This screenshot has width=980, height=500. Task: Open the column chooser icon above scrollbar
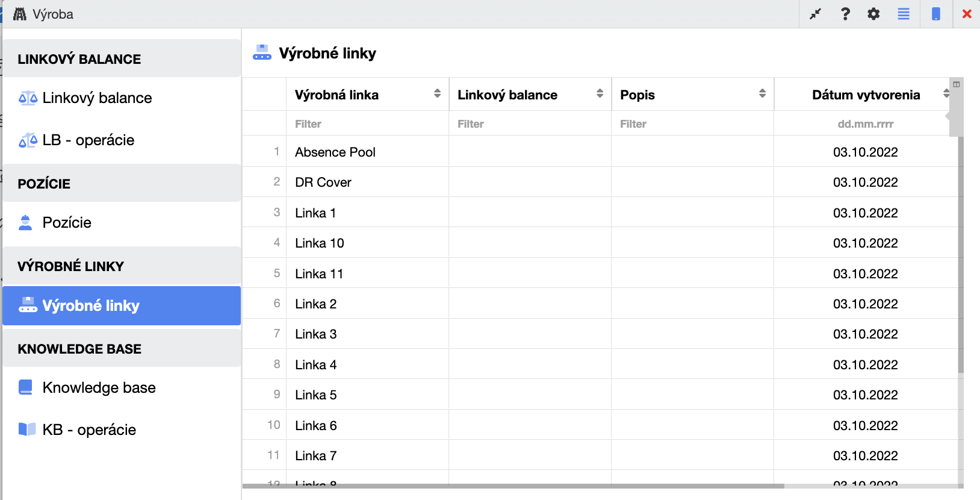click(957, 84)
